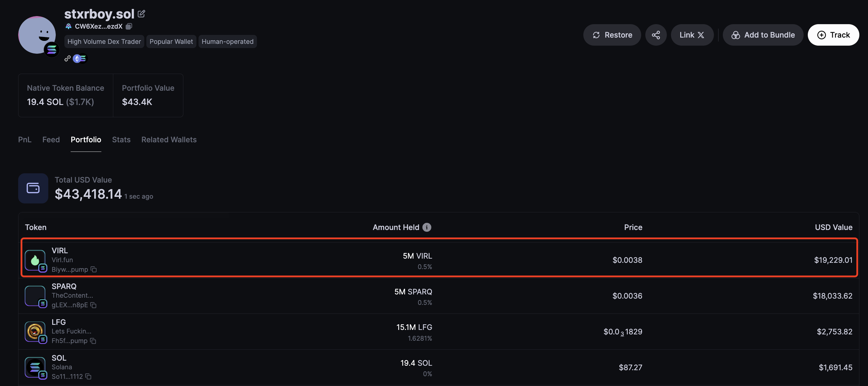Click the linked chains icon under tags
868x386 pixels.
point(80,59)
